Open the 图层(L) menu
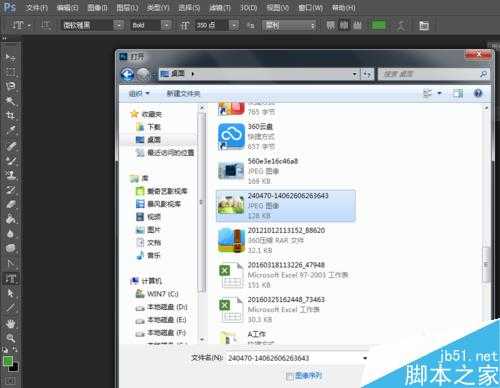Viewport: 500px width, 388px height. (127, 7)
